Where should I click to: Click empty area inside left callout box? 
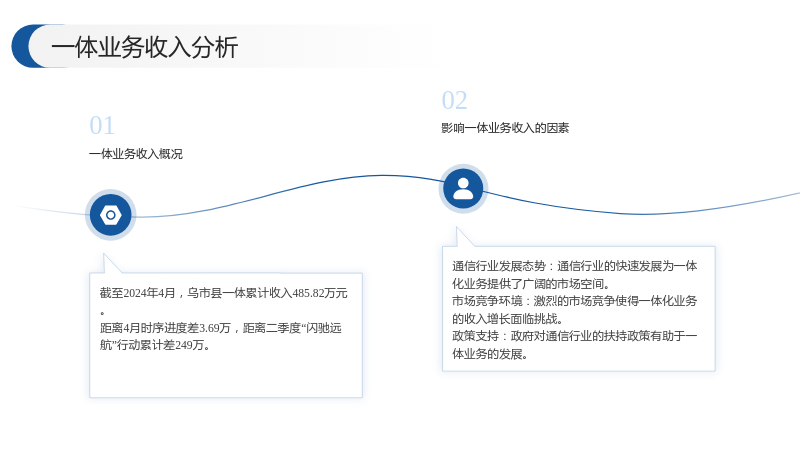pyautogui.click(x=226, y=374)
